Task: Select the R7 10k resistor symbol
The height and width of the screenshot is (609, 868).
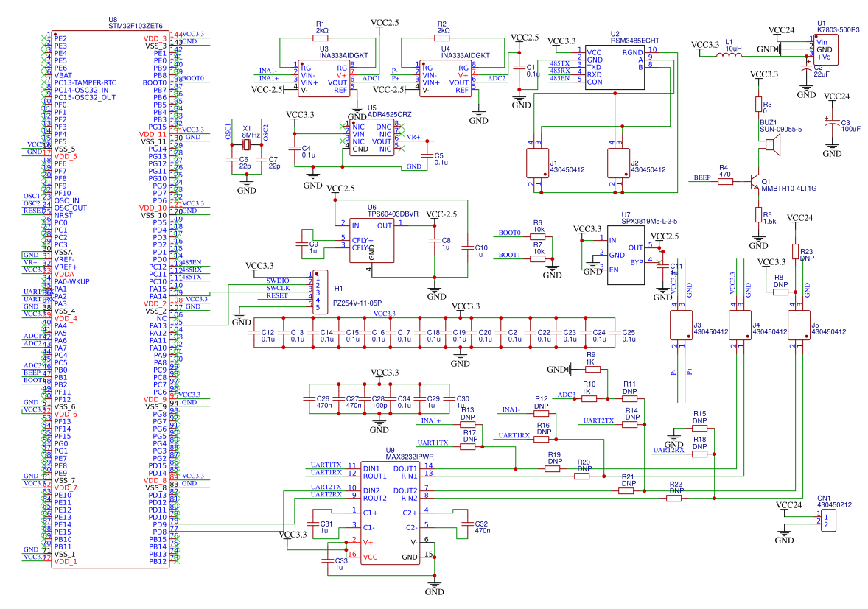Action: click(x=537, y=259)
